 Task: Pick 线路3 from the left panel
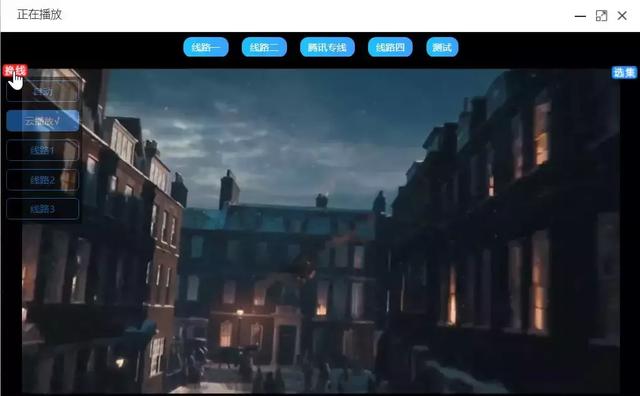[43, 209]
